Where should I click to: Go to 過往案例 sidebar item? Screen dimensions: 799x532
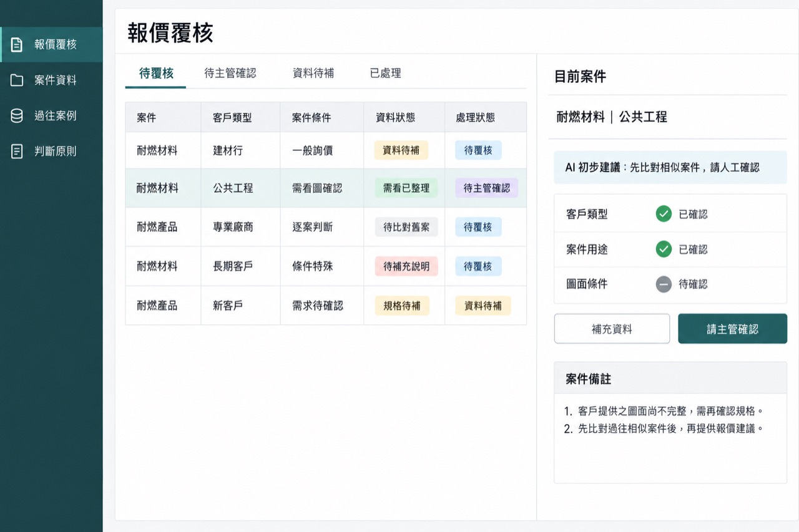click(x=51, y=116)
